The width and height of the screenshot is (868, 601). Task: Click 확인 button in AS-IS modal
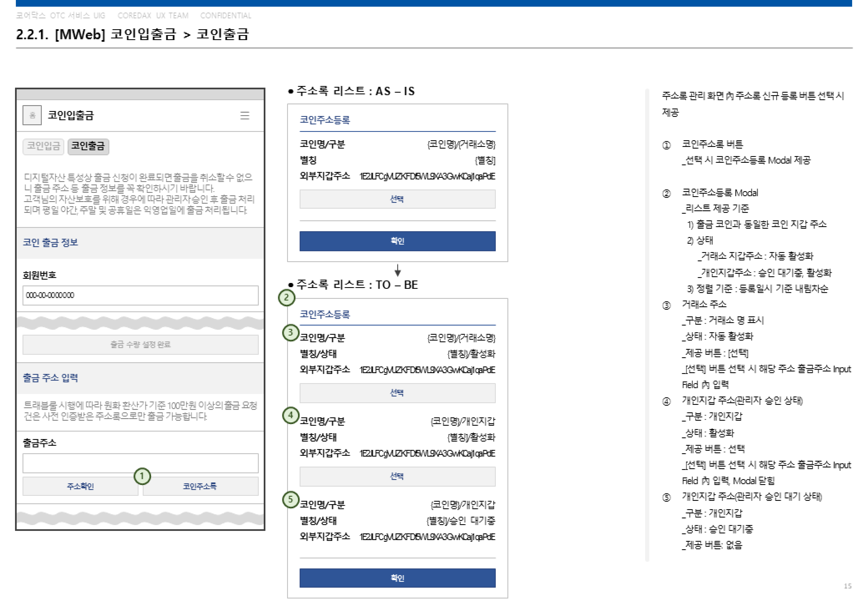(397, 241)
